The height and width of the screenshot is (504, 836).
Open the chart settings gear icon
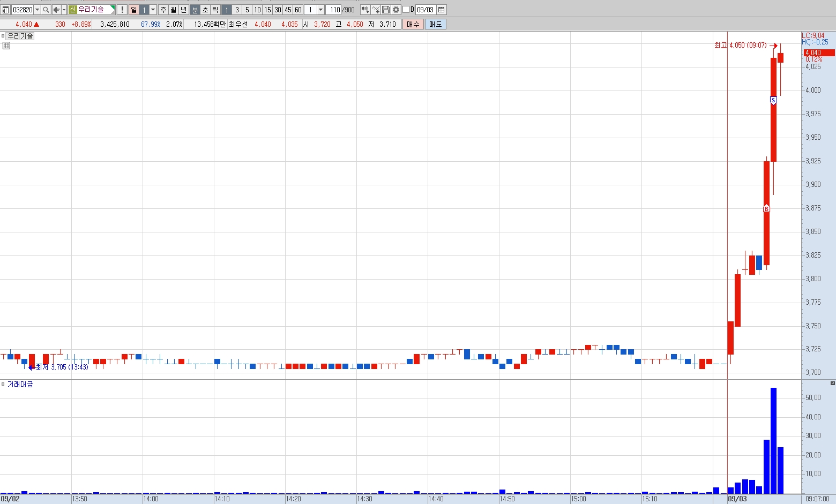point(396,10)
